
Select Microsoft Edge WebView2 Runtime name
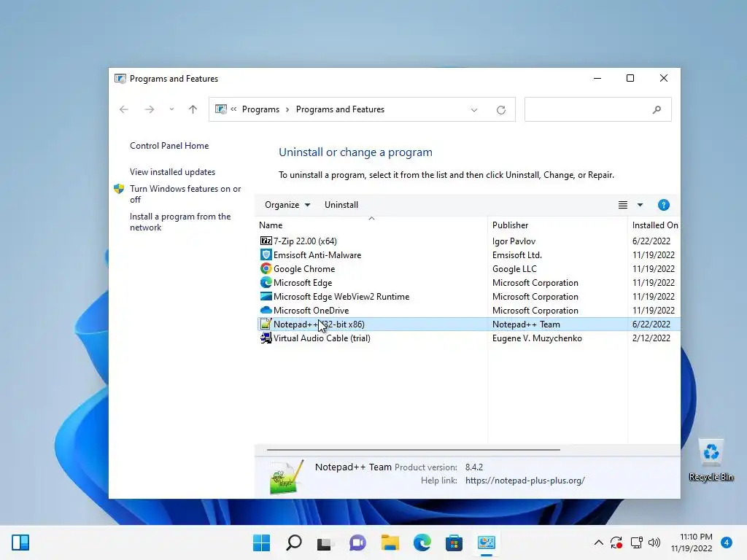pos(341,296)
